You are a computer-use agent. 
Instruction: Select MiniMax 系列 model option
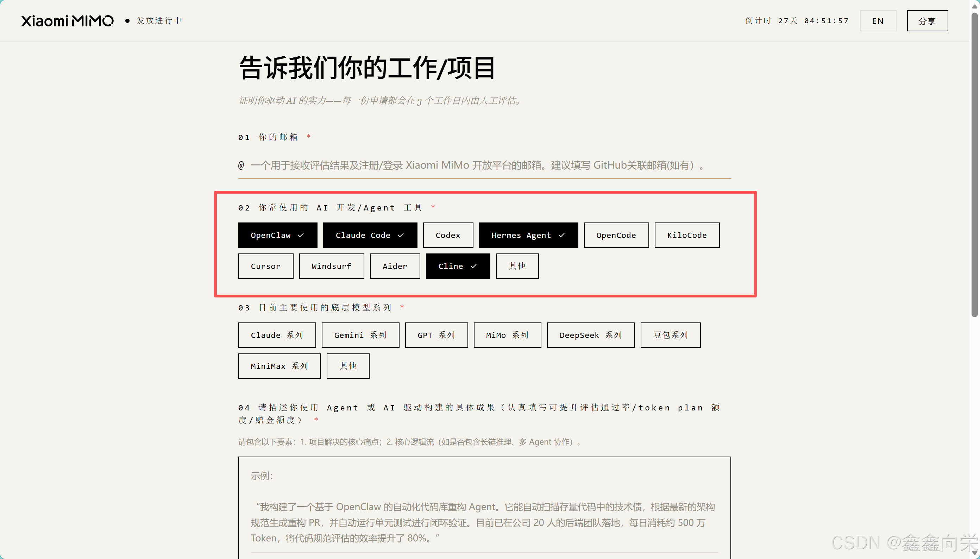pos(279,366)
